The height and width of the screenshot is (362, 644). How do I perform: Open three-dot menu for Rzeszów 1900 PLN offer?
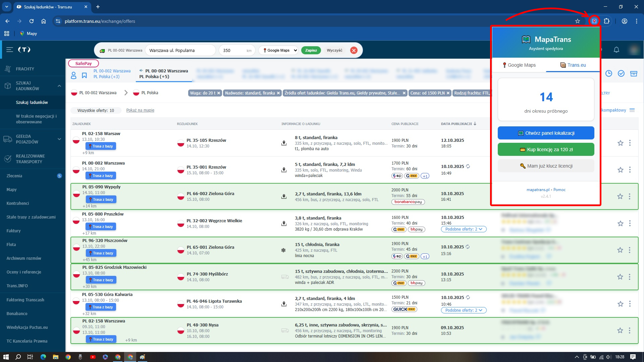630,143
